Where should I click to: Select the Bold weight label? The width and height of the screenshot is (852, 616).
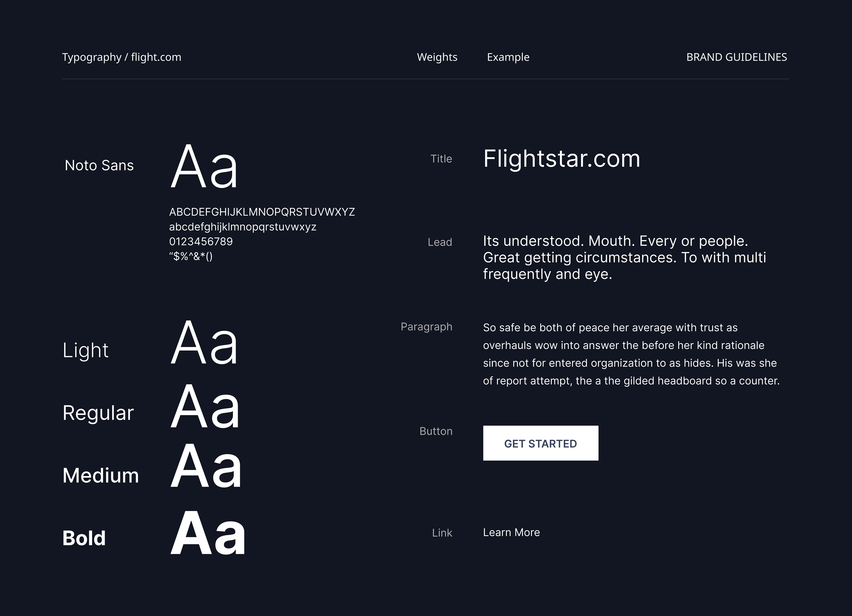[x=84, y=538]
